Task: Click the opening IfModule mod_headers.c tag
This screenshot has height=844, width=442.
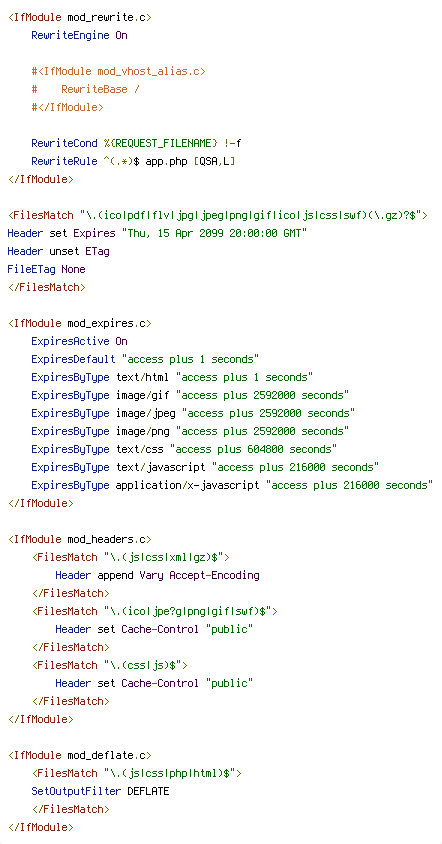Action: (x=80, y=539)
